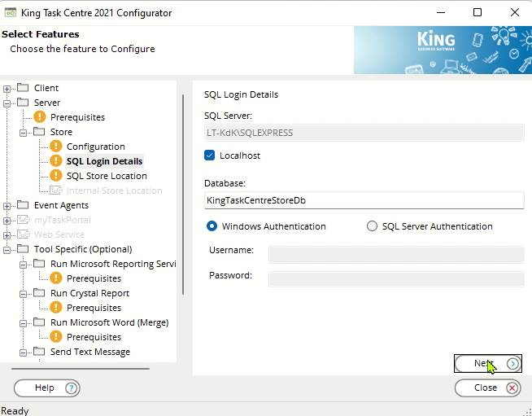Click the Store folder icon
This screenshot has width=532, height=416.
click(x=39, y=131)
